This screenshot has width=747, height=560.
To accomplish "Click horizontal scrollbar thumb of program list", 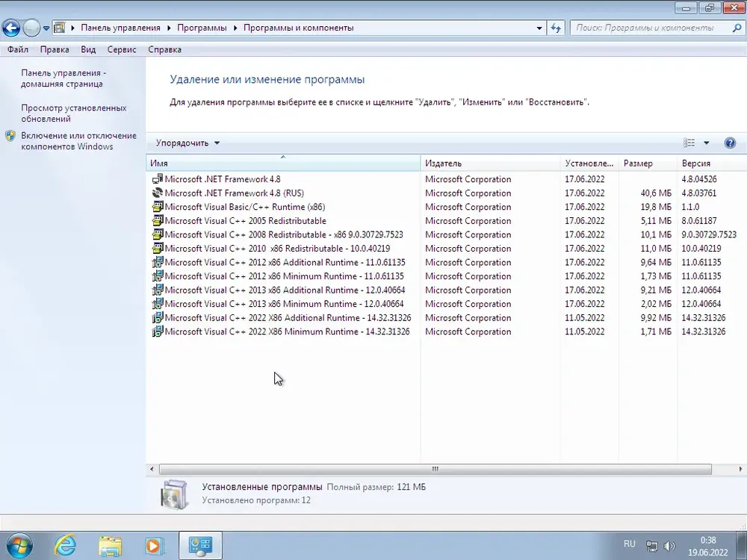I will click(435, 469).
